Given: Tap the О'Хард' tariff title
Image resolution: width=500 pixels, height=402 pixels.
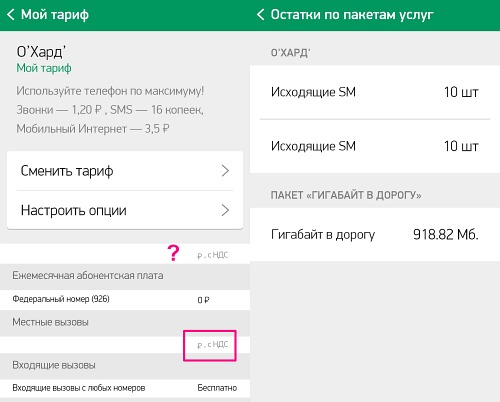Looking at the screenshot, I should 41,52.
